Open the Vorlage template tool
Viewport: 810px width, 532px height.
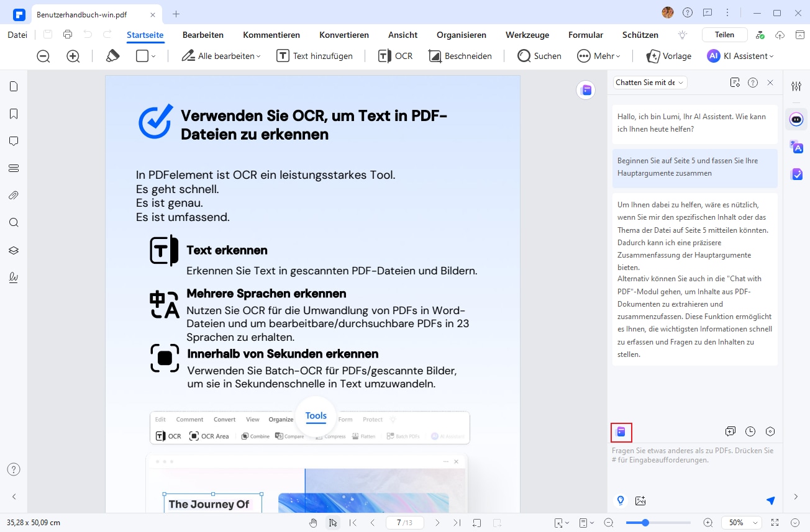point(669,56)
